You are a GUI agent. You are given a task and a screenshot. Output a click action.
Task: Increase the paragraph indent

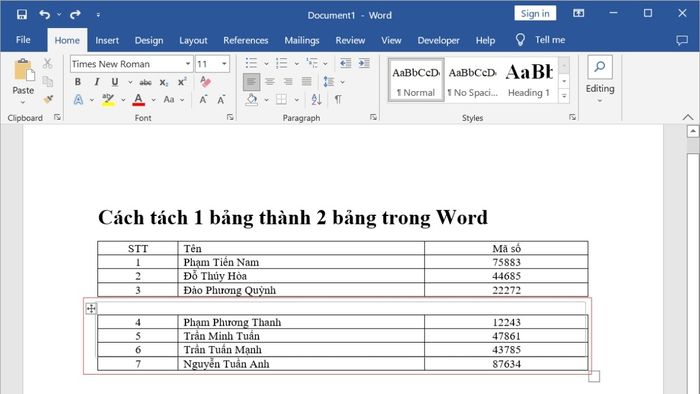[364, 63]
